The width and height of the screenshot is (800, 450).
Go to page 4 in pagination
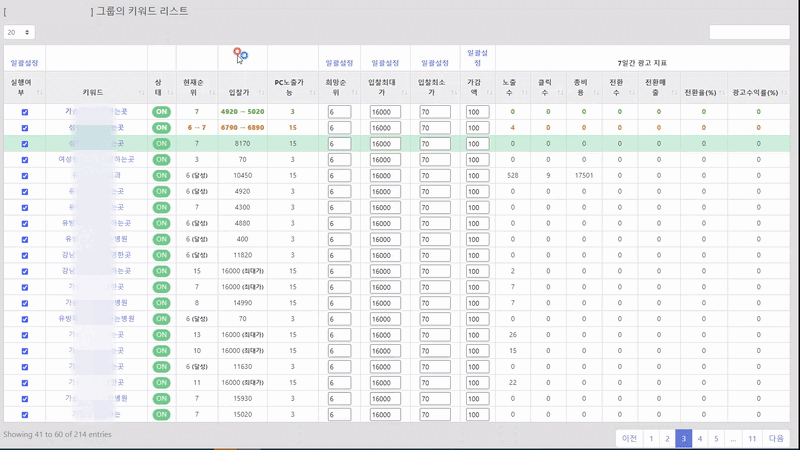[x=700, y=438]
